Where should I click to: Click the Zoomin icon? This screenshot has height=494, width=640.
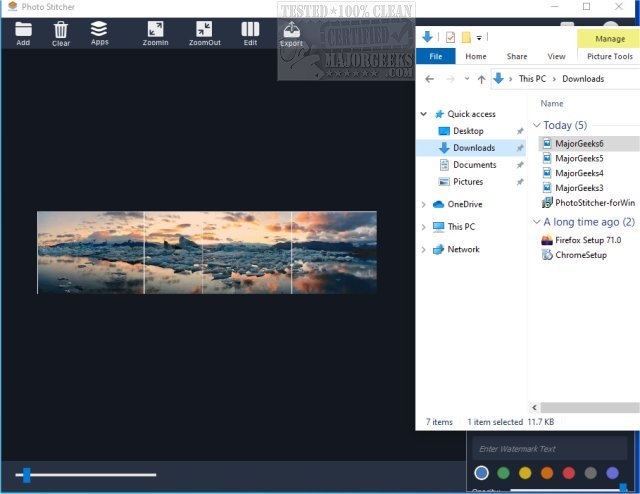(x=155, y=31)
